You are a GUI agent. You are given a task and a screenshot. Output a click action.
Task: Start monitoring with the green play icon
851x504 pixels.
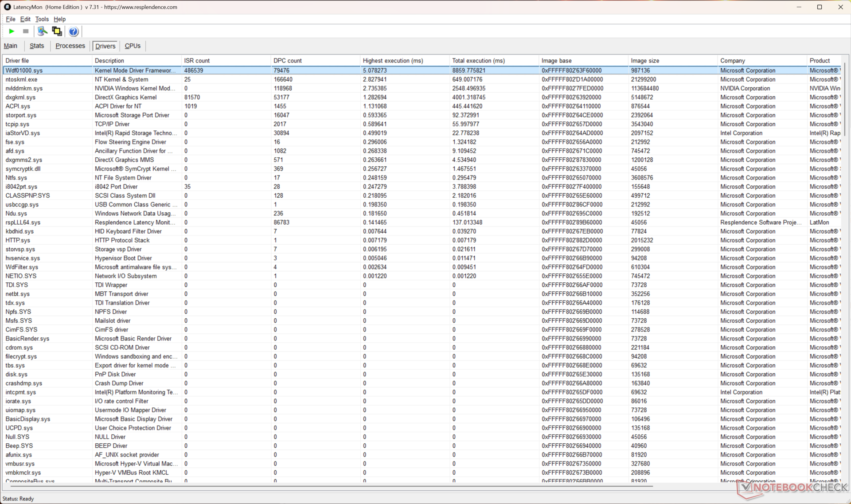point(12,31)
